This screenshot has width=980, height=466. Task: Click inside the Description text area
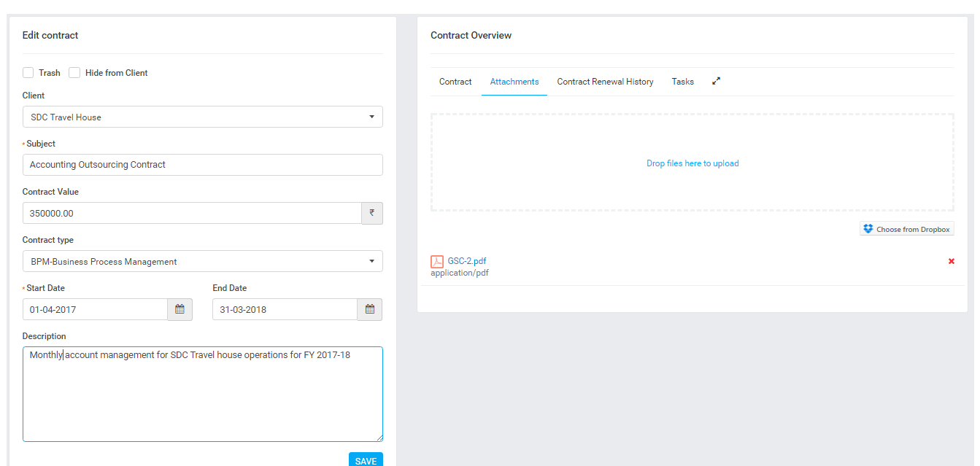pos(202,397)
